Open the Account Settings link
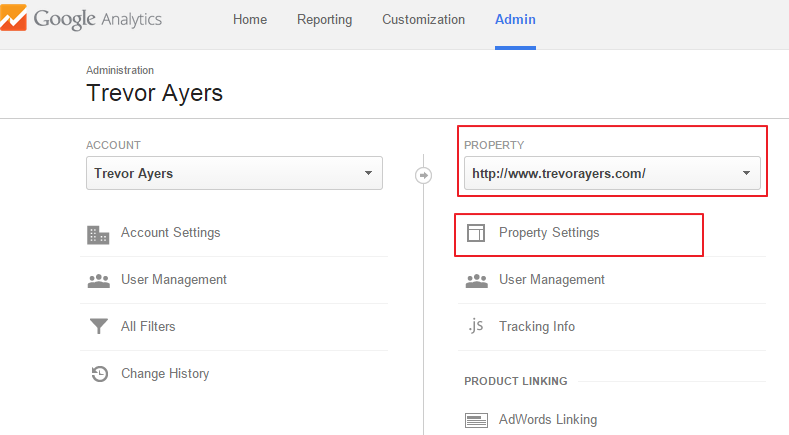The width and height of the screenshot is (789, 435). pos(171,233)
